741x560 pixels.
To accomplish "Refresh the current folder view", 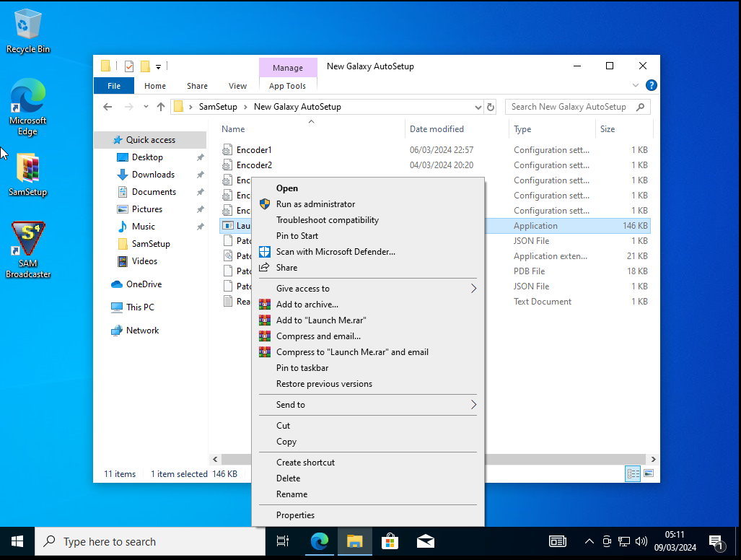I will click(x=491, y=107).
